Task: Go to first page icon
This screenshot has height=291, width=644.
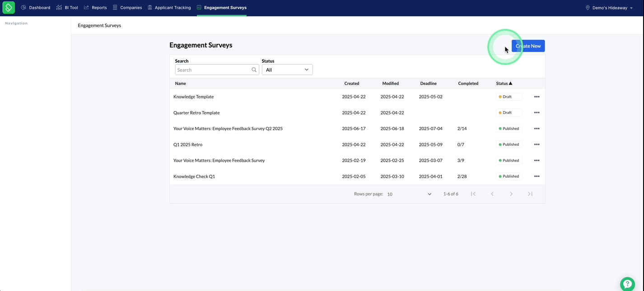Action: point(473,194)
